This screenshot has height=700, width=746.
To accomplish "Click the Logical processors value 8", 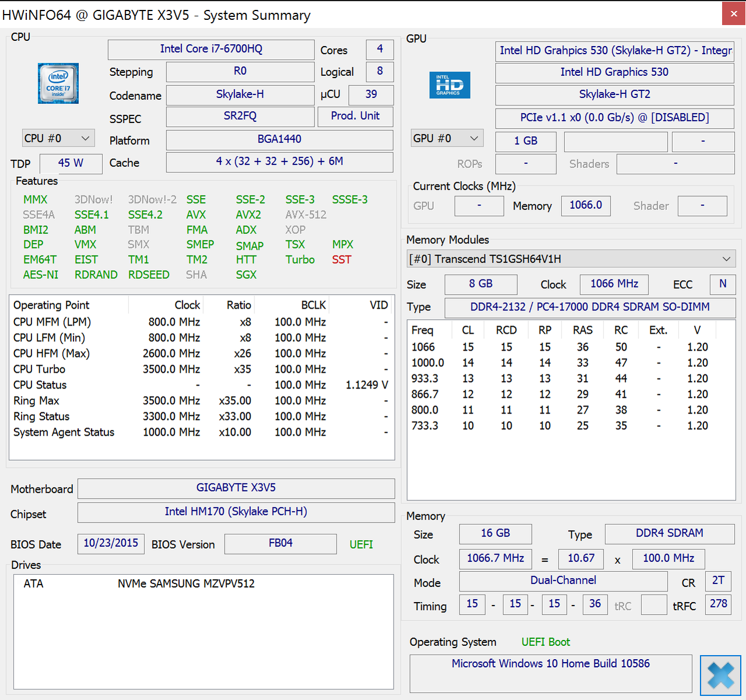I will (x=380, y=71).
